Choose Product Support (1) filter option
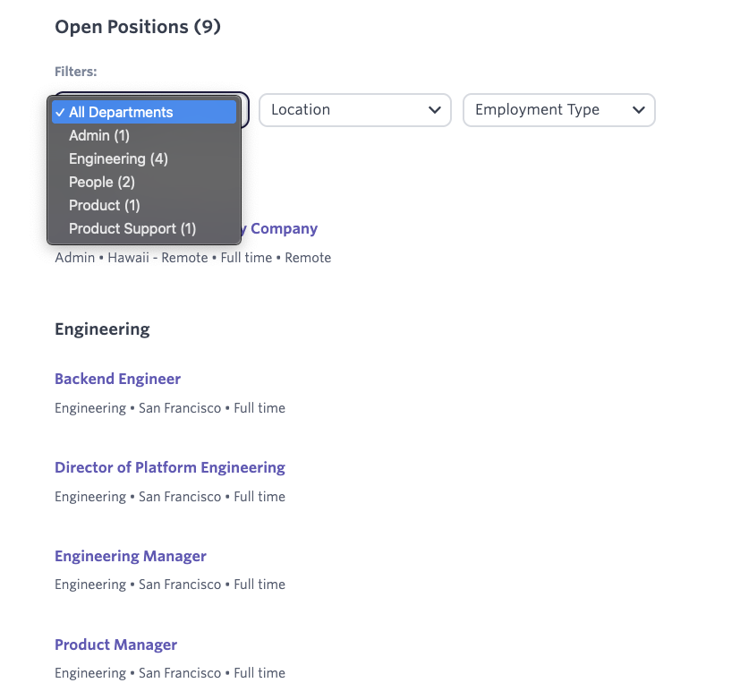The width and height of the screenshot is (740, 700). pyautogui.click(x=132, y=228)
